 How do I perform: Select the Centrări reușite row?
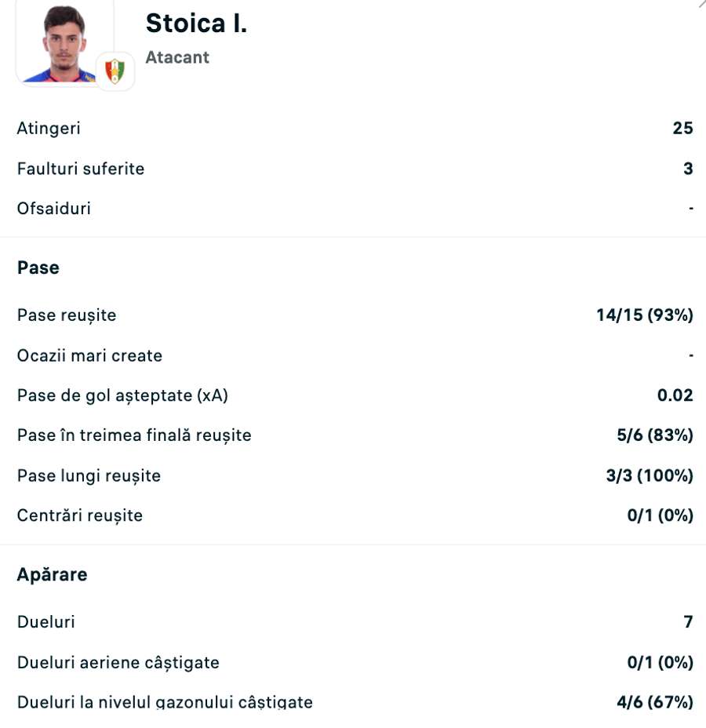point(79,515)
